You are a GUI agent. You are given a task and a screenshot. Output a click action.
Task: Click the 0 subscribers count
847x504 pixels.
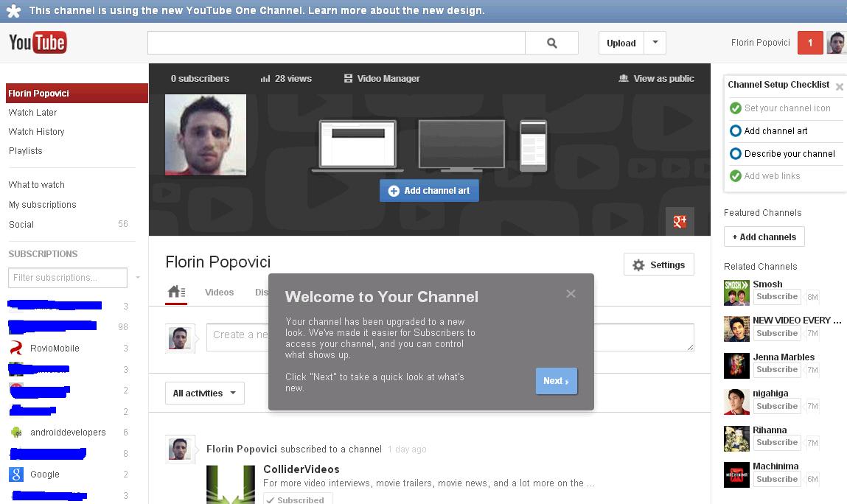pyautogui.click(x=200, y=78)
